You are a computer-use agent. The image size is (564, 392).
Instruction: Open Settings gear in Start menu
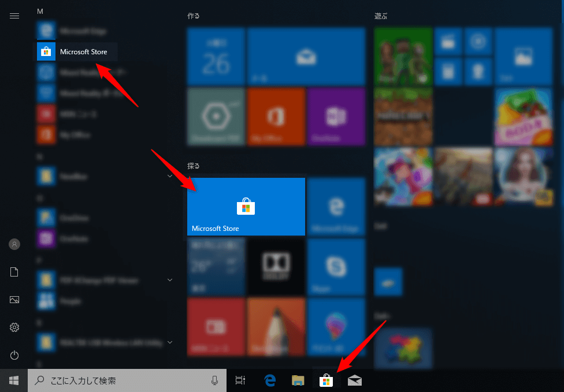pos(14,327)
